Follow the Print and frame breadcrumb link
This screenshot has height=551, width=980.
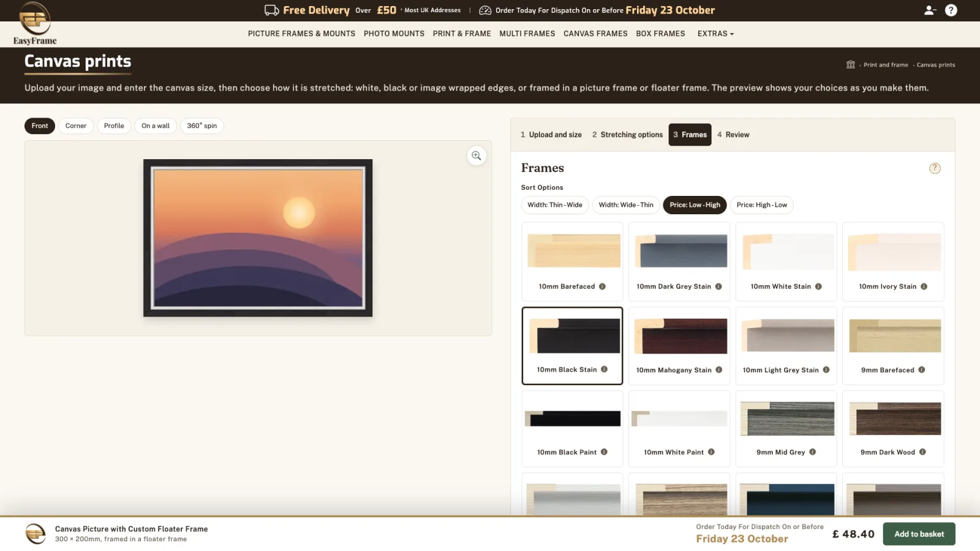click(886, 65)
